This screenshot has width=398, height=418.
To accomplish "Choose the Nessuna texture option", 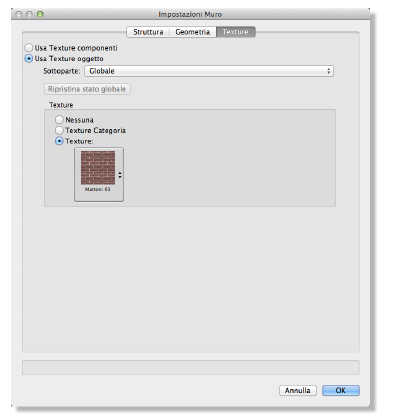I will (x=59, y=120).
